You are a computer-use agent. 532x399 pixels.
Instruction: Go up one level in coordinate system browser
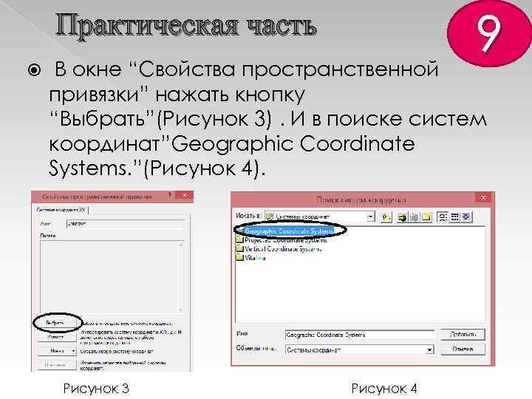tap(386, 216)
